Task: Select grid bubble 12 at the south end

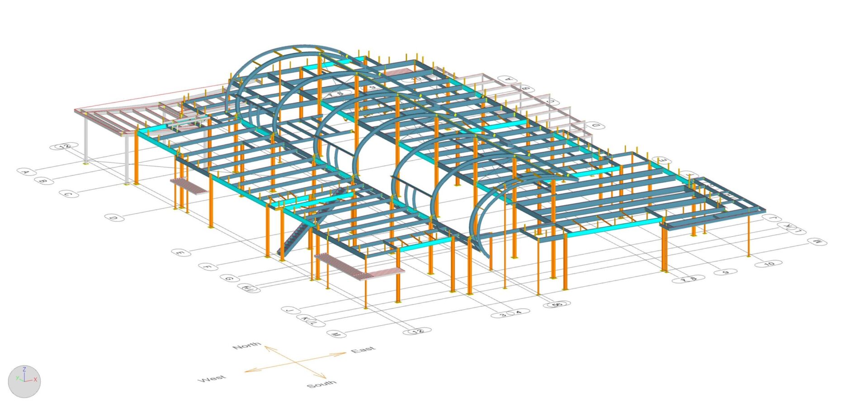Action: click(x=417, y=331)
